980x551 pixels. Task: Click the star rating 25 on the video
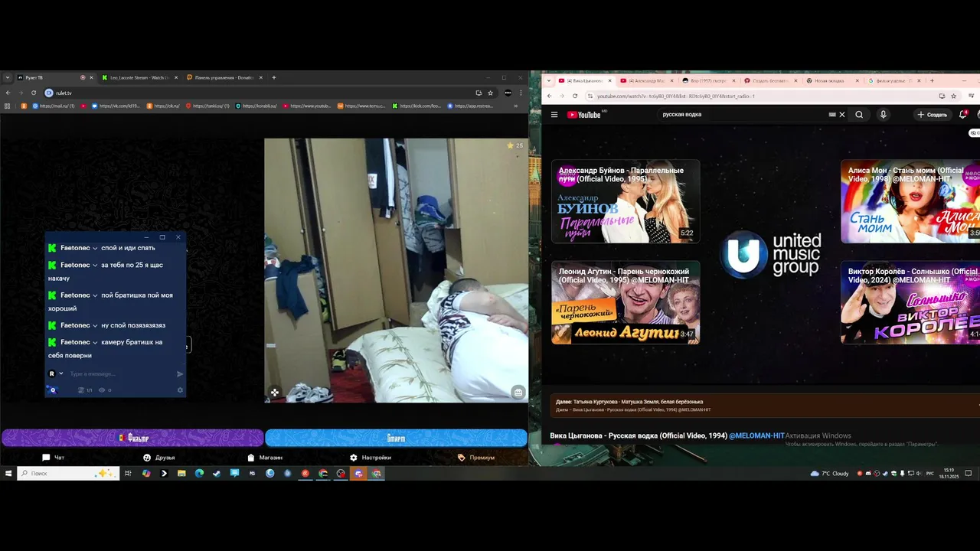click(x=514, y=145)
